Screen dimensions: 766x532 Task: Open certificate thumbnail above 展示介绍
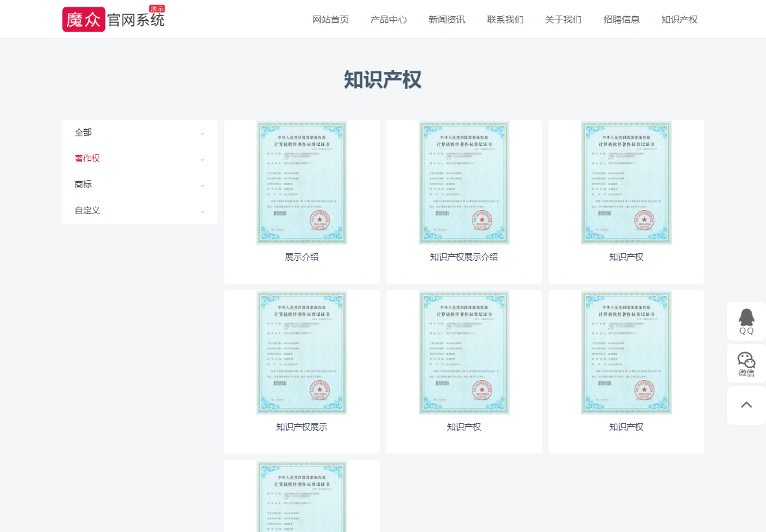[x=302, y=182]
